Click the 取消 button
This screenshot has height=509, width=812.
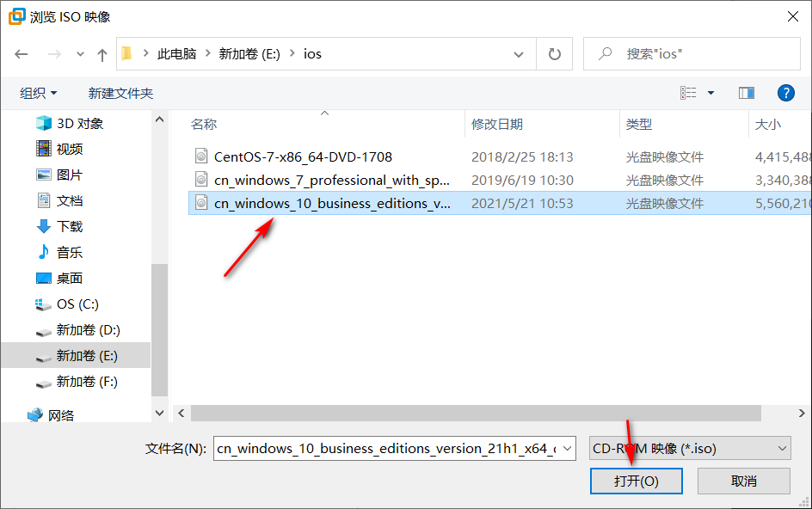[744, 481]
